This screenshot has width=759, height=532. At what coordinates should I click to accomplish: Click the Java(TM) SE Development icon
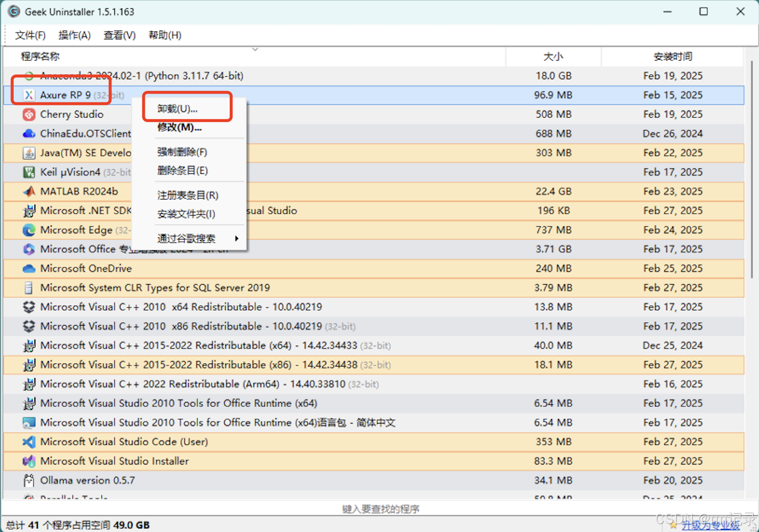(29, 153)
